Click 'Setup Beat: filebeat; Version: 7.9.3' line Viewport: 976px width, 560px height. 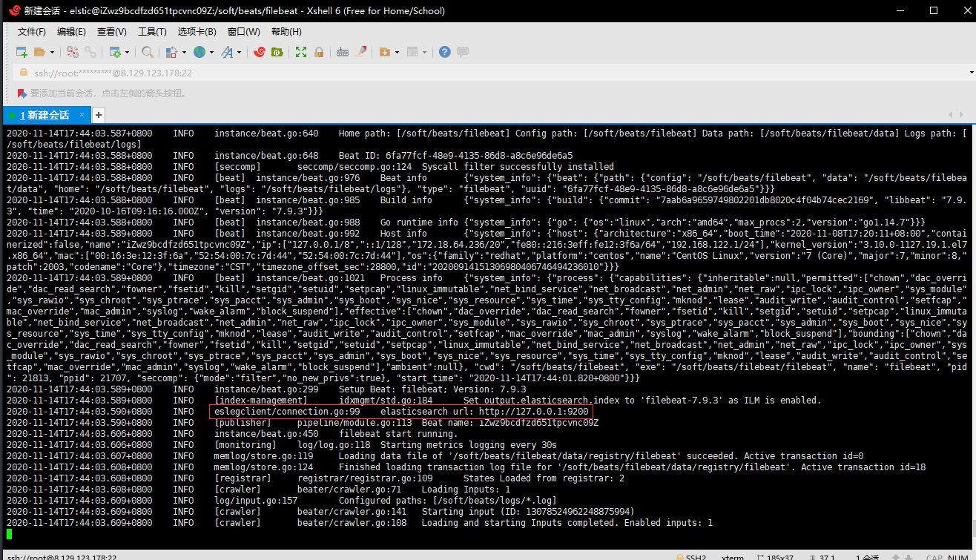pyautogui.click(x=432, y=389)
